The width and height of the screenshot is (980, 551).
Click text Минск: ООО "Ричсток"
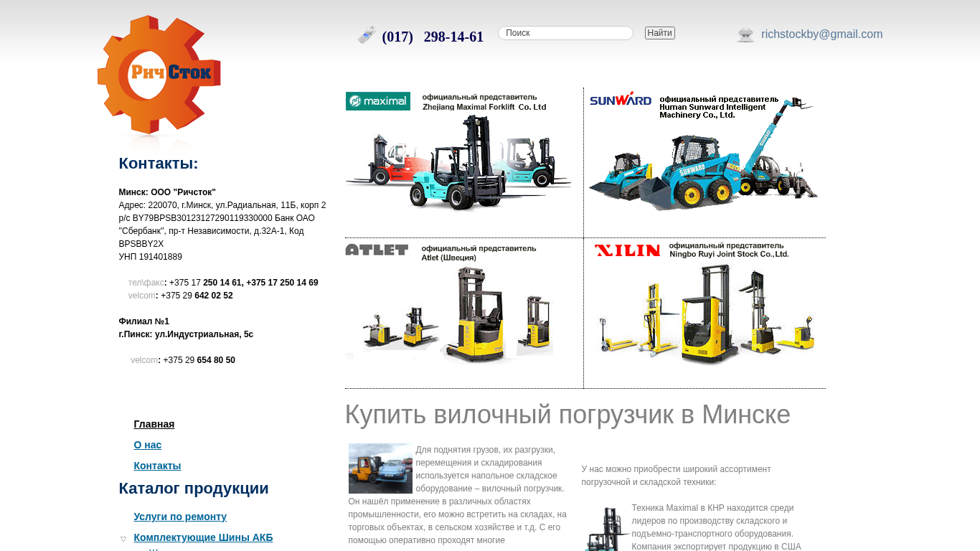pos(167,192)
